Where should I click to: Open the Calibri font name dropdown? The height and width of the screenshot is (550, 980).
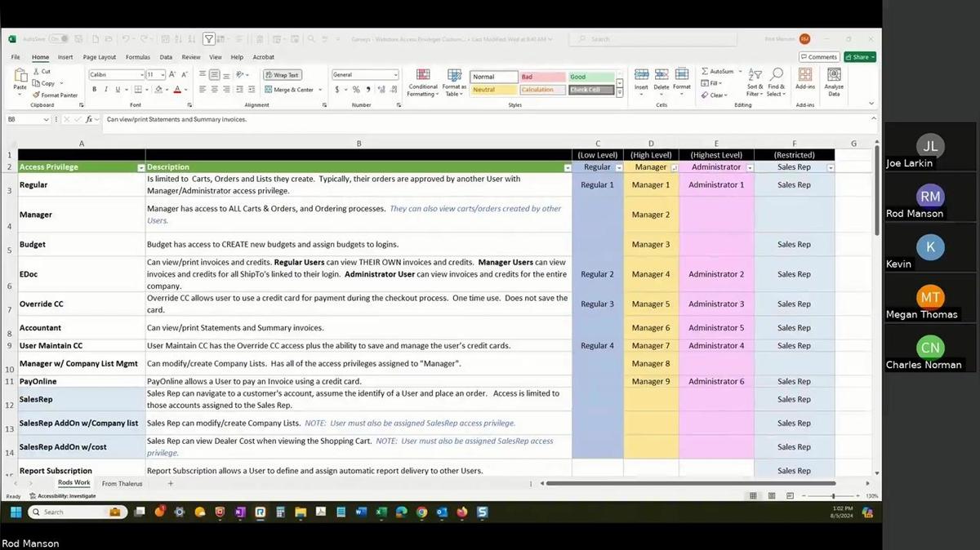140,75
